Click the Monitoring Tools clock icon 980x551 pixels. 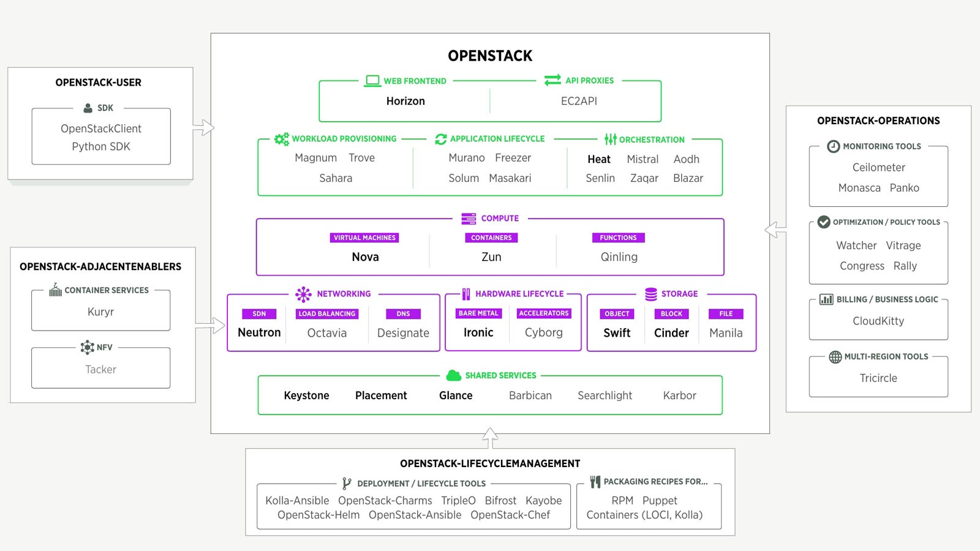click(x=833, y=146)
